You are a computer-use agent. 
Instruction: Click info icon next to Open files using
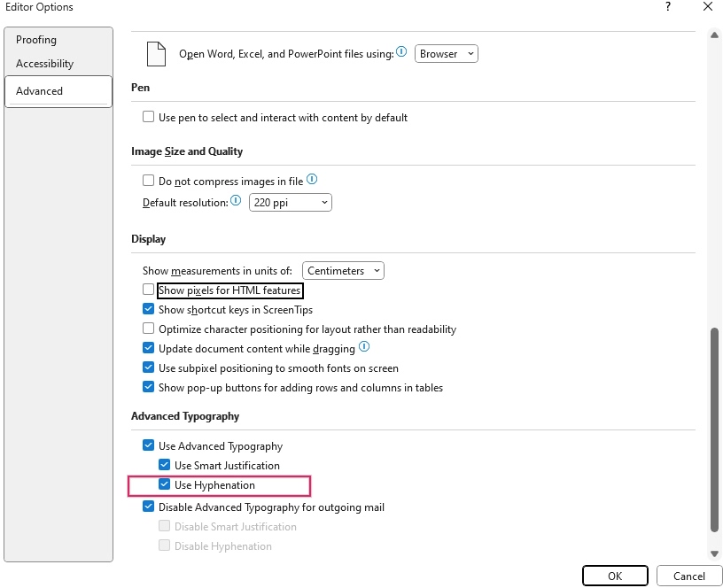point(401,53)
